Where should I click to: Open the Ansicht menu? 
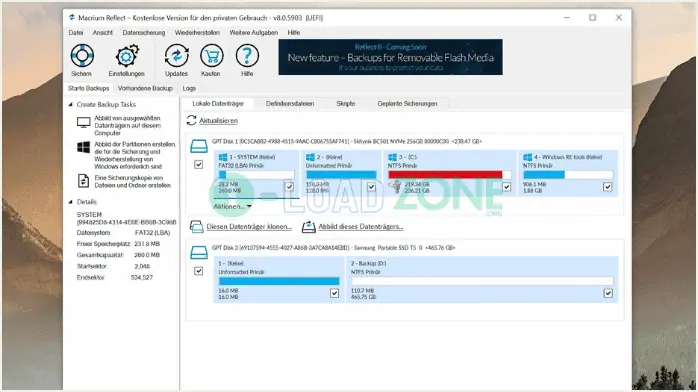pyautogui.click(x=103, y=32)
